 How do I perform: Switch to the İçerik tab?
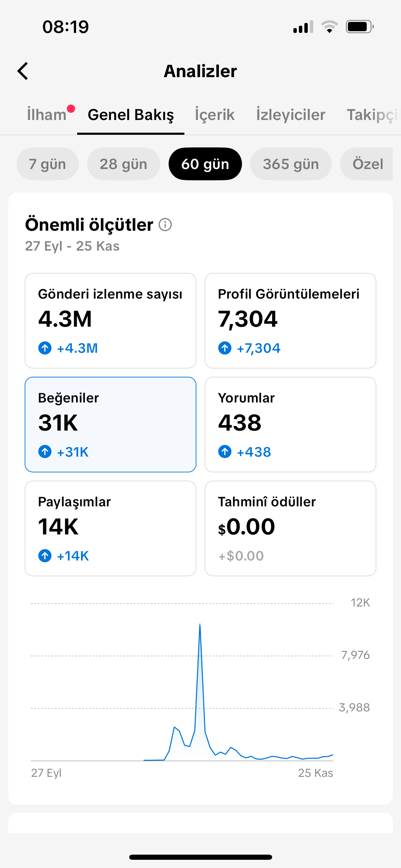tap(215, 115)
